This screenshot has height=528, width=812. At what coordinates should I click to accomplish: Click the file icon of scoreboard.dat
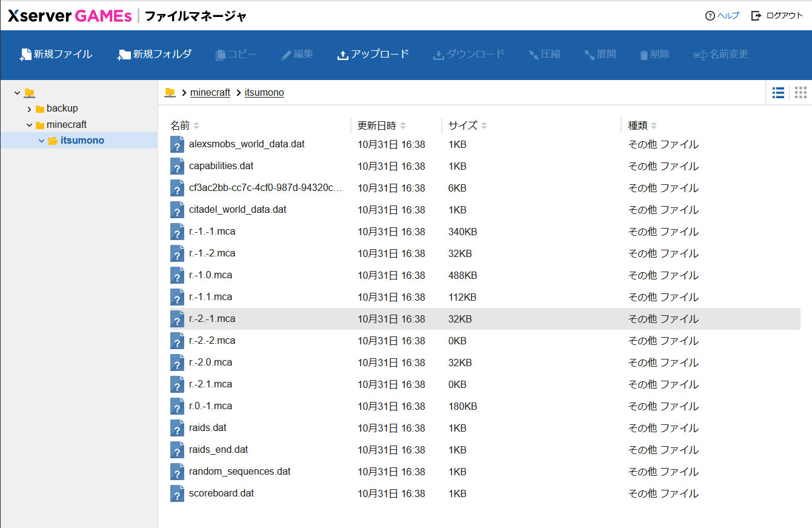coord(177,493)
